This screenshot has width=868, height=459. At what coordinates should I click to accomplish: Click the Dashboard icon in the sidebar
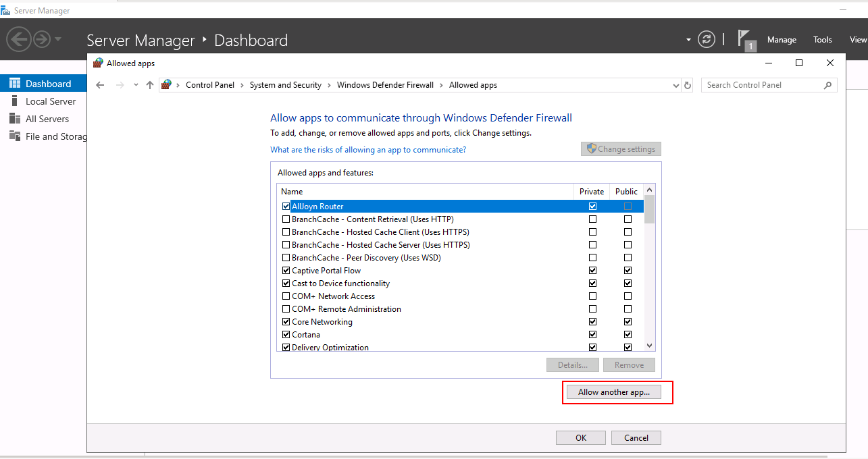pos(15,84)
